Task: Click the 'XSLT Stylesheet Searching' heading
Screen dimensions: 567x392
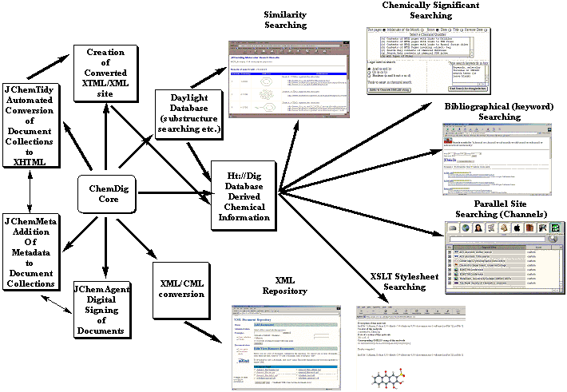Action: (404, 281)
